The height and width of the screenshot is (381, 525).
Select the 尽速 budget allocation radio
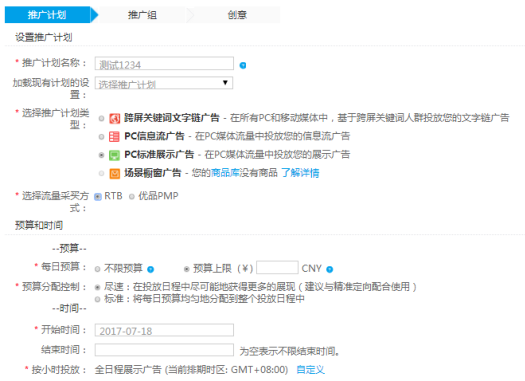[x=97, y=287]
